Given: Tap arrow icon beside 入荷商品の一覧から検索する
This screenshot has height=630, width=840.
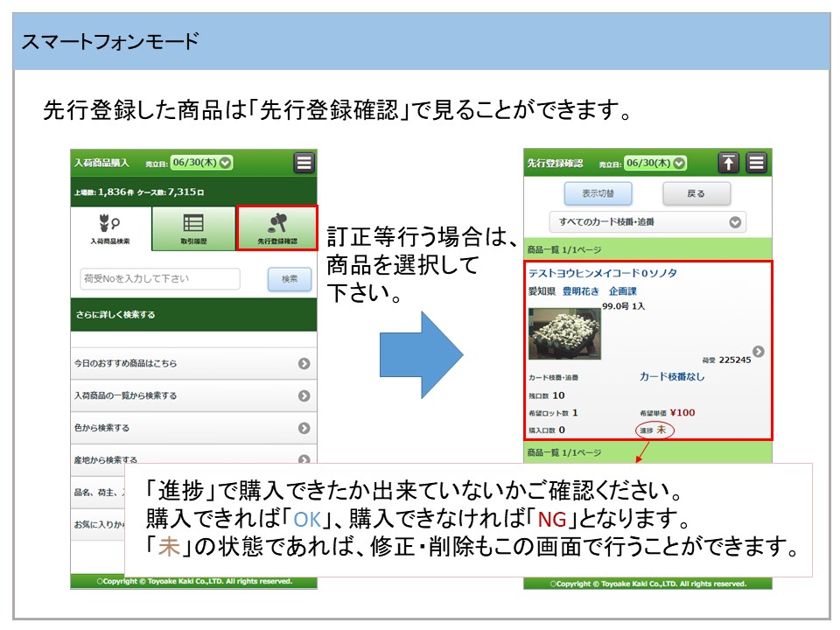Looking at the screenshot, I should click(x=304, y=395).
